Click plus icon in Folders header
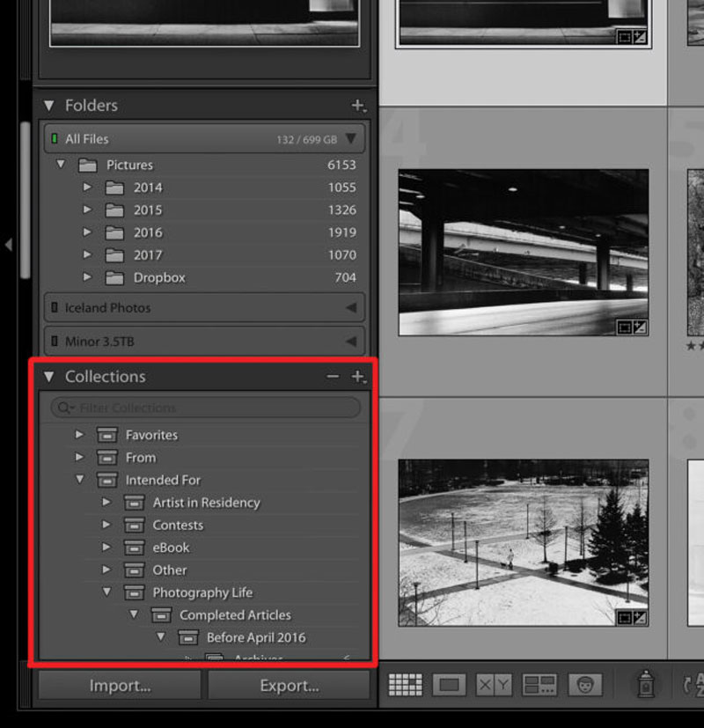Viewport: 704px width, 728px height. click(x=357, y=106)
